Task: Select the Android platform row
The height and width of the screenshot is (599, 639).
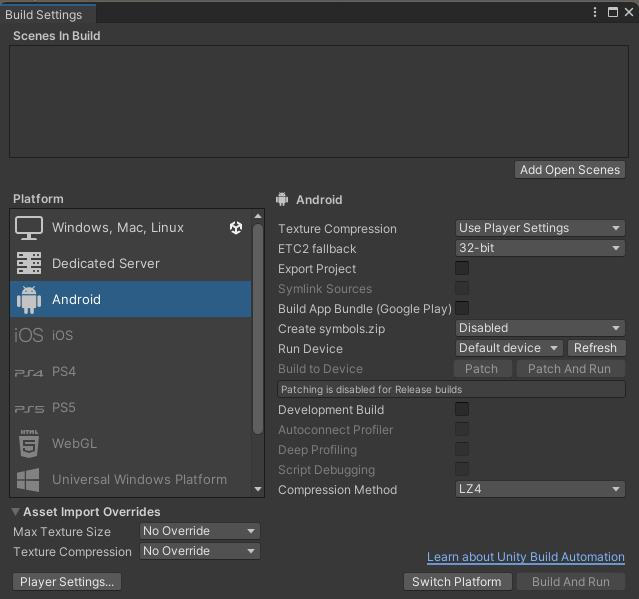Action: 130,299
